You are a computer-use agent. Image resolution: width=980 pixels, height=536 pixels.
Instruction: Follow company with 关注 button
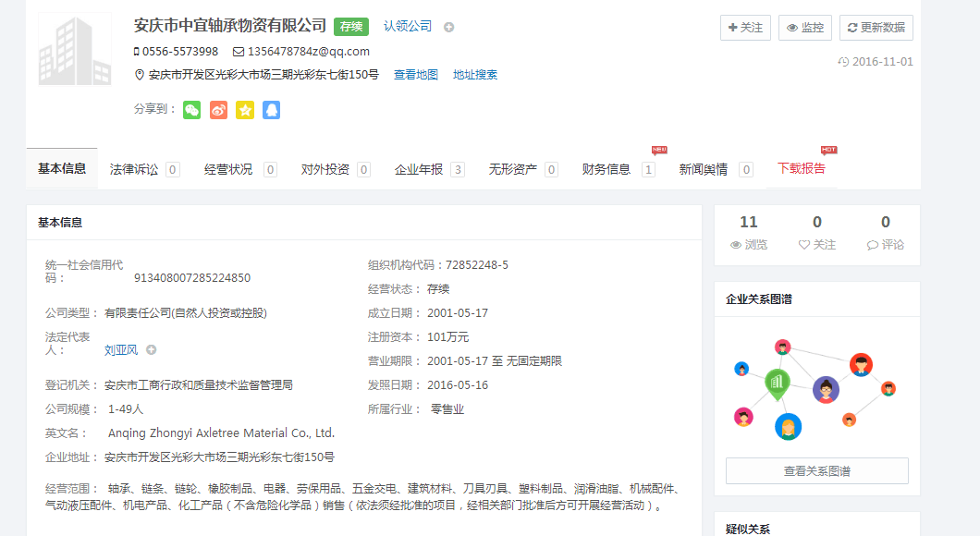pos(745,28)
